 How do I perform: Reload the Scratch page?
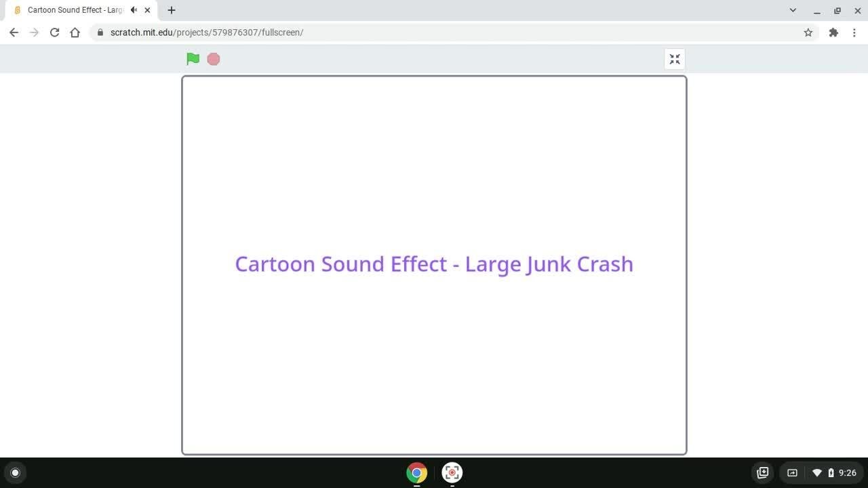54,33
